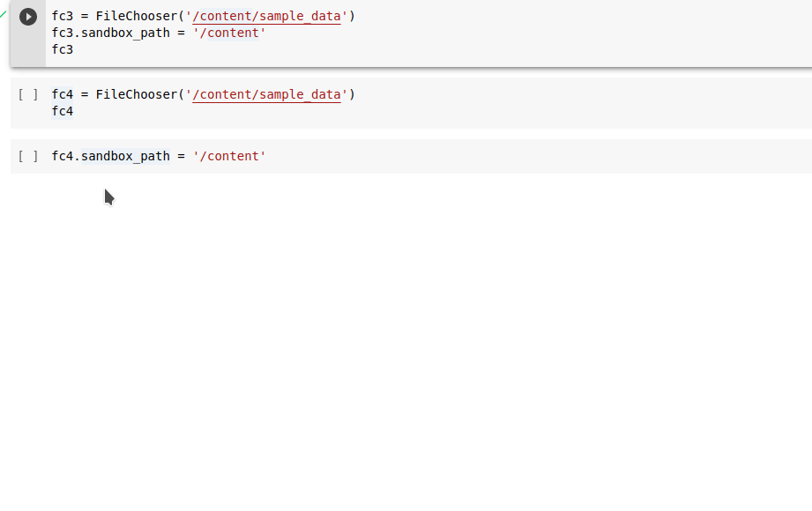The image size is (812, 511).
Task: Click the green checkmark beside the first cell
Action: pyautogui.click(x=3, y=14)
